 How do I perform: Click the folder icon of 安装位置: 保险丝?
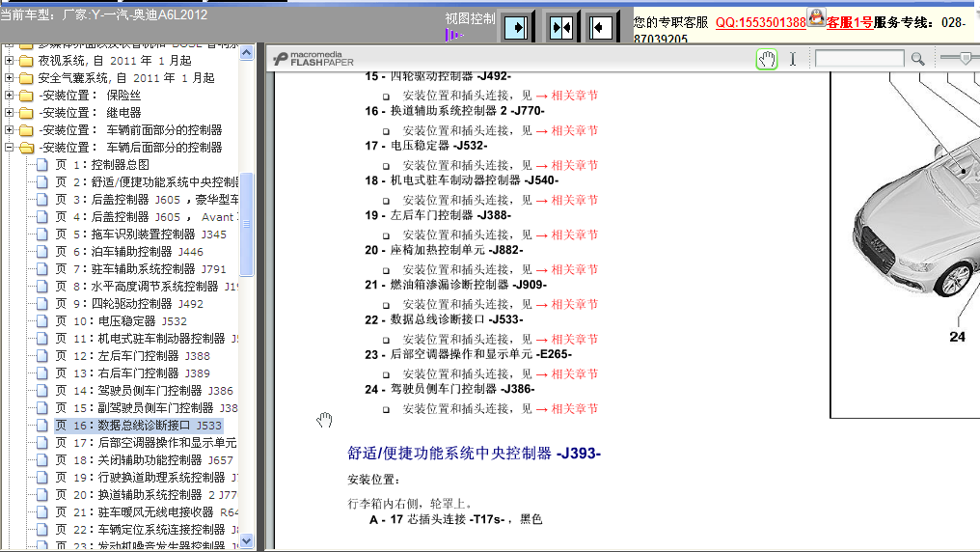tap(26, 96)
